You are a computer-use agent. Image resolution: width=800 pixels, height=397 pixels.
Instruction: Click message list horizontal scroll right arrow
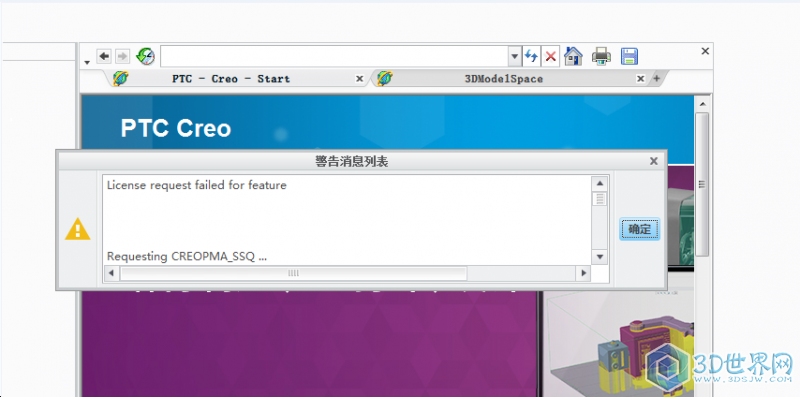tap(584, 274)
